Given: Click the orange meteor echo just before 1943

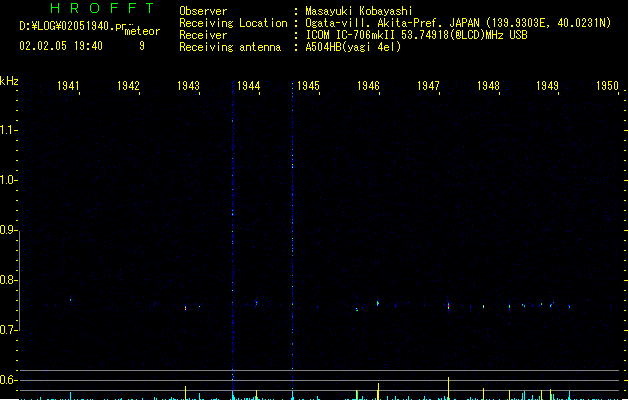Looking at the screenshot, I should (185, 308).
